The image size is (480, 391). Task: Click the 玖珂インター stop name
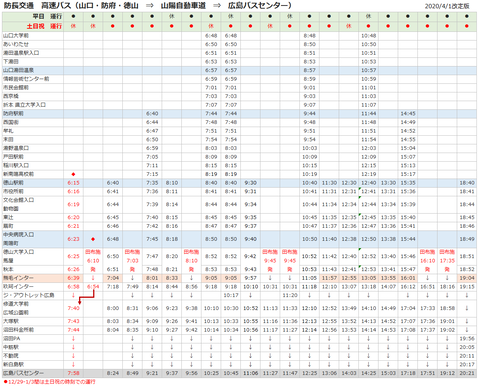tap(18, 287)
